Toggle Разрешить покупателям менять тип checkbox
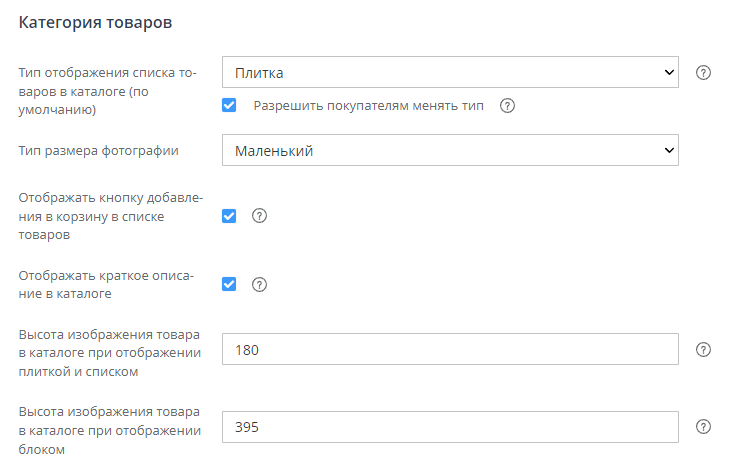 pyautogui.click(x=229, y=105)
